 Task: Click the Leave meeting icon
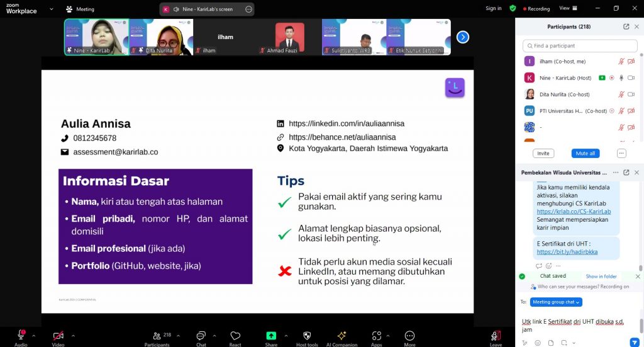click(496, 336)
